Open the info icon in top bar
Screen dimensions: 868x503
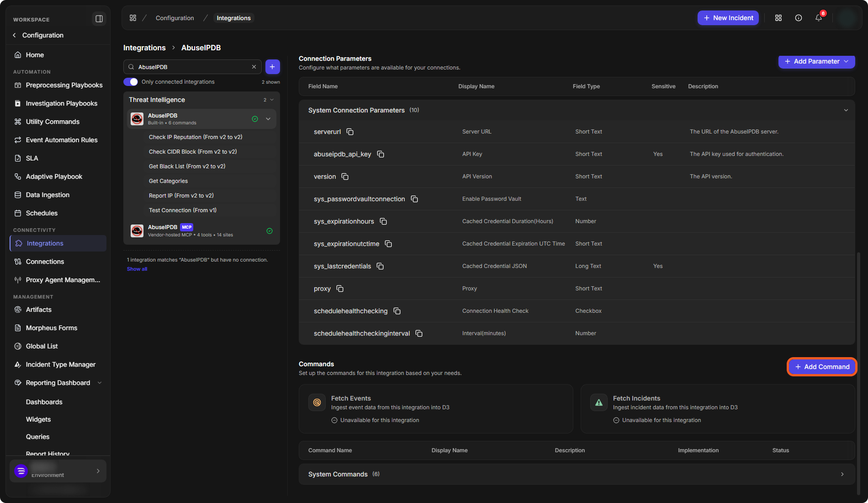(799, 18)
